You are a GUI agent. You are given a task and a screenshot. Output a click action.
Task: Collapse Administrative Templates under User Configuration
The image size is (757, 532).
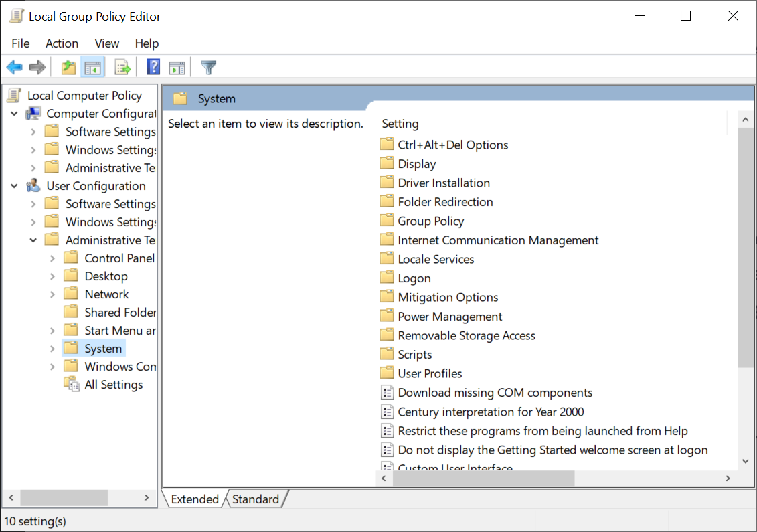(33, 240)
